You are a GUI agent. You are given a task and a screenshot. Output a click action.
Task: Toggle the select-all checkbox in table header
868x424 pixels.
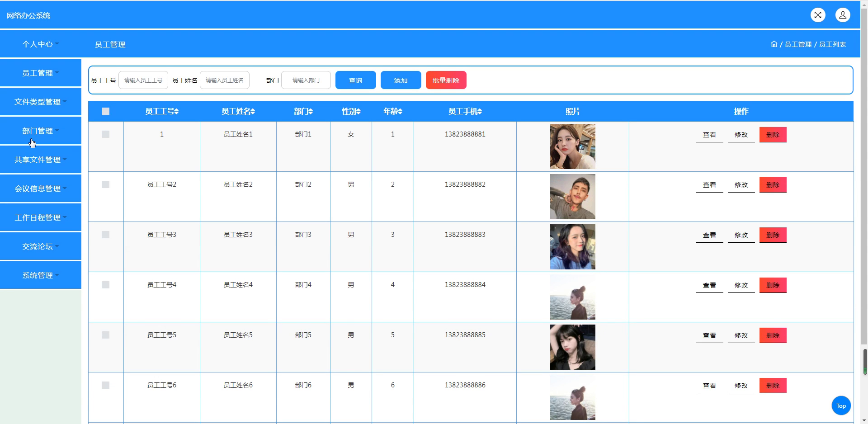106,111
